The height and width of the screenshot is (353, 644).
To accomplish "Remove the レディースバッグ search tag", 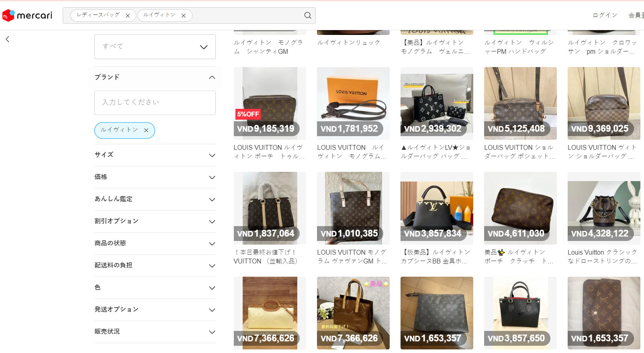I will [x=128, y=16].
